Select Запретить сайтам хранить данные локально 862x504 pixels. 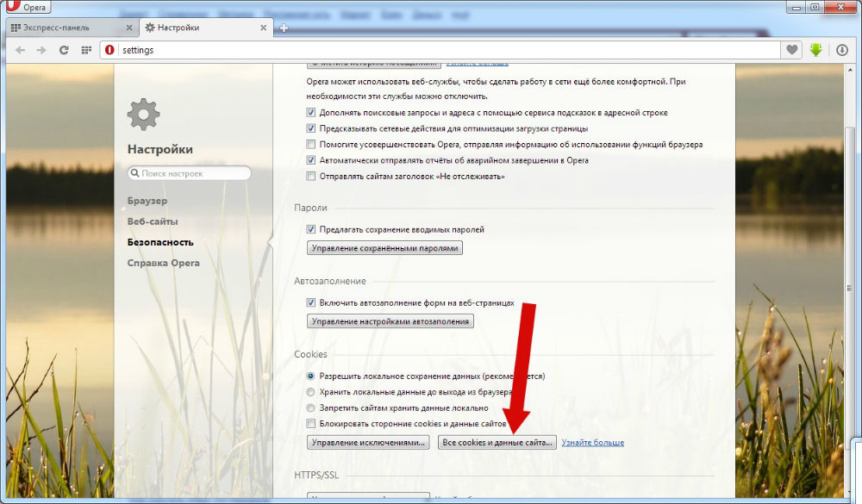[x=311, y=408]
